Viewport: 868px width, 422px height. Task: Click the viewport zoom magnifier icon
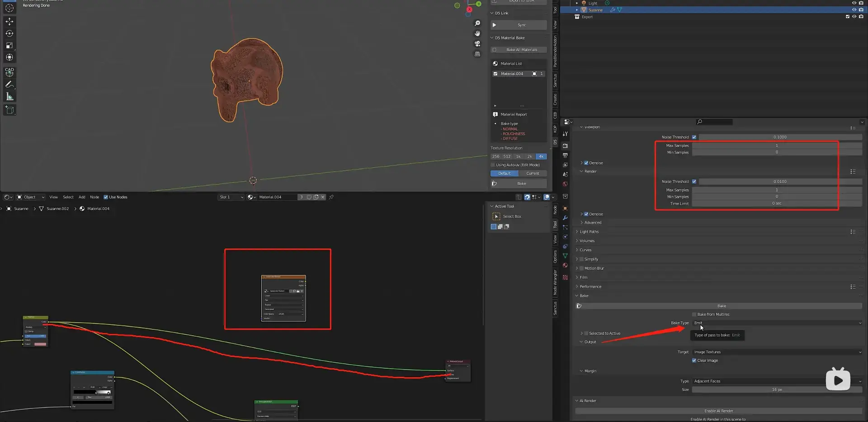point(477,23)
